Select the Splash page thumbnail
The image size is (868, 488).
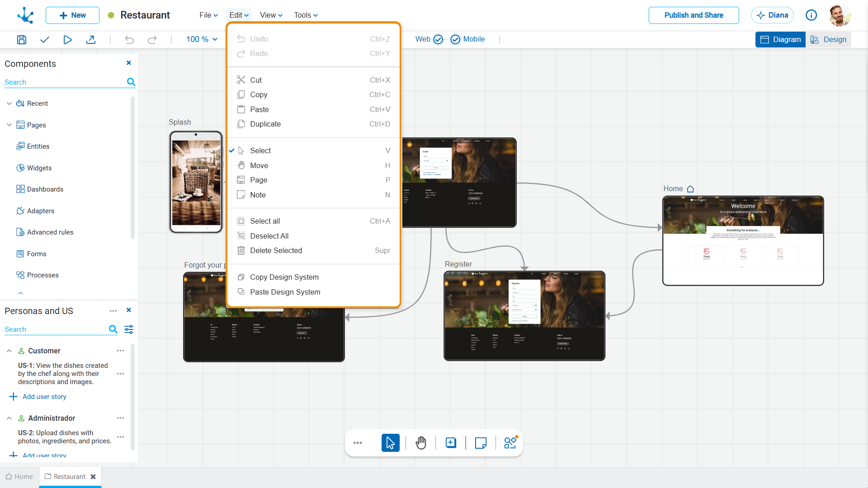pos(196,182)
